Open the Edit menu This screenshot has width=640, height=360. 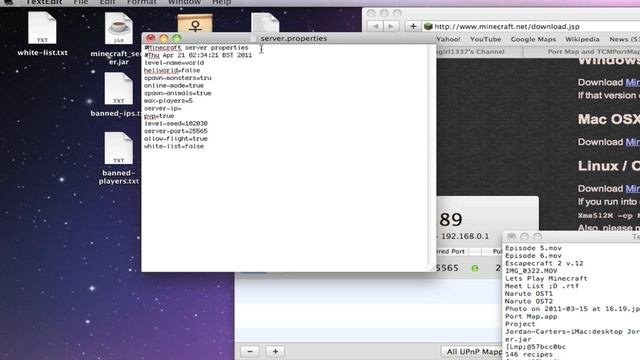point(107,2)
